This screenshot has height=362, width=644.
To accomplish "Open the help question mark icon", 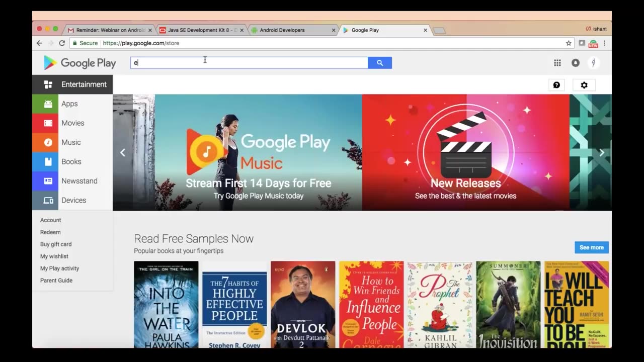I will [556, 85].
